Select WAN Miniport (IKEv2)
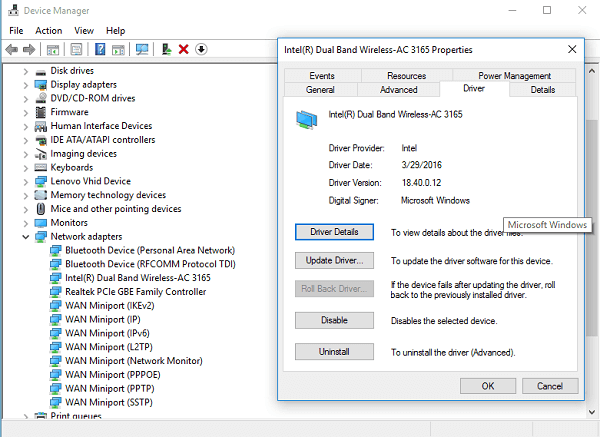The width and height of the screenshot is (600, 437). tap(109, 306)
